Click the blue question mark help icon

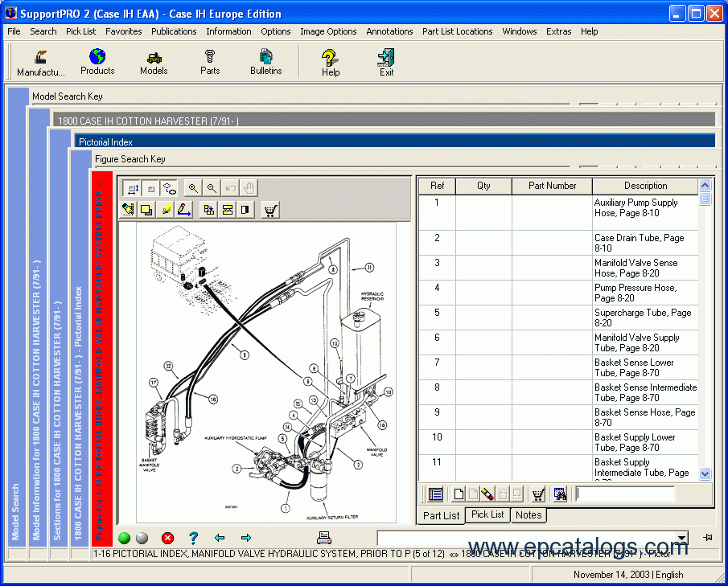pos(193,538)
